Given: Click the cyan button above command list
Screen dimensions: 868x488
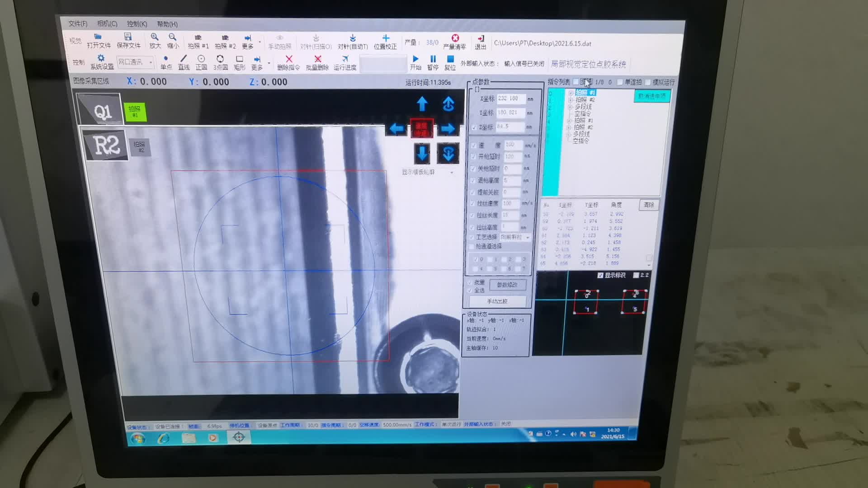Looking at the screenshot, I should pos(651,96).
